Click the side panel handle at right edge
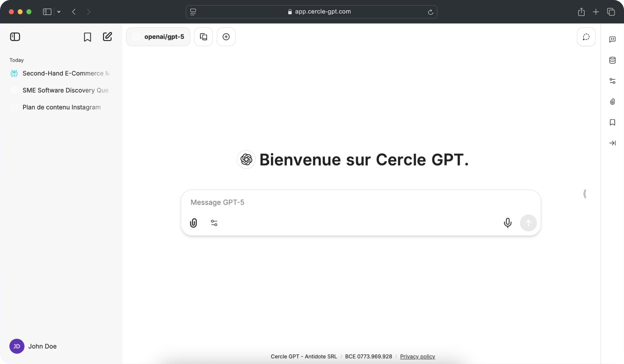 tap(585, 194)
